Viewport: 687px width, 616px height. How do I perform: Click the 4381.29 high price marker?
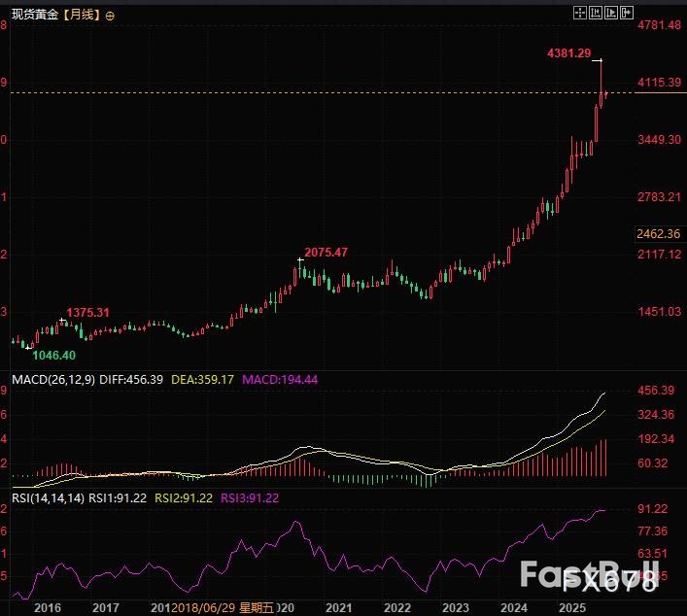point(569,53)
